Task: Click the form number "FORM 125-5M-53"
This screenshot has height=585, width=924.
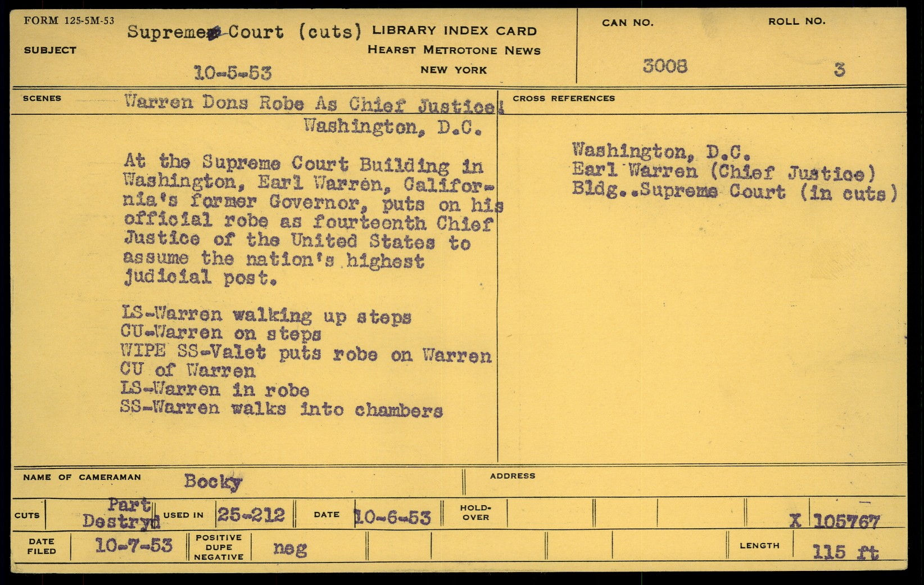Action: (69, 21)
